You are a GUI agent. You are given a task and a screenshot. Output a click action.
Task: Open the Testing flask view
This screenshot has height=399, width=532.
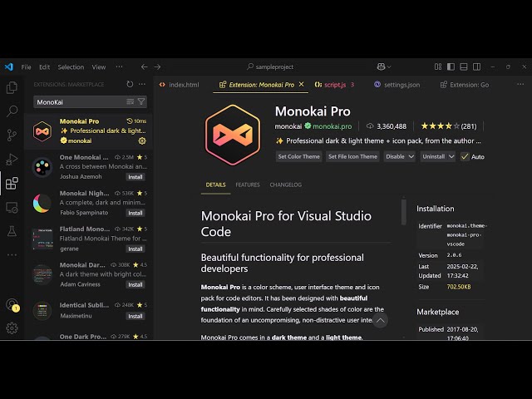[x=12, y=231]
